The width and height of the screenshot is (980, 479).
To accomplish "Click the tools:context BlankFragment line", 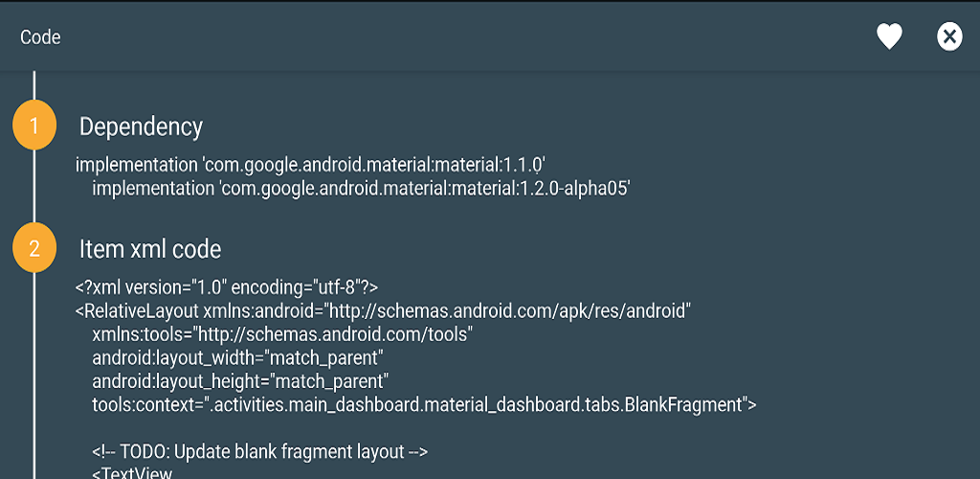I will pos(424,404).
